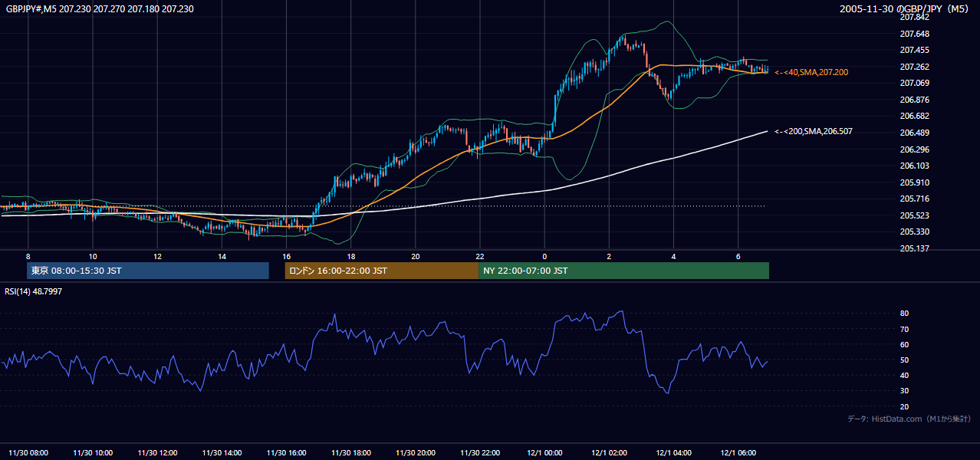
Task: Select the NY 22:00-07:00 JST session bar
Action: (623, 271)
